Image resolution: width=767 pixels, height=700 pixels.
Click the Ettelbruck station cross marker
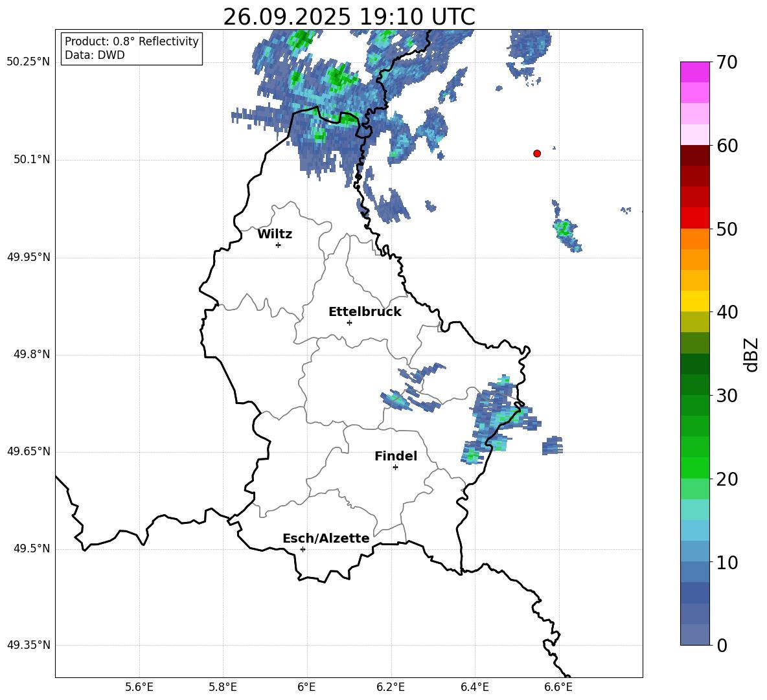point(349,322)
